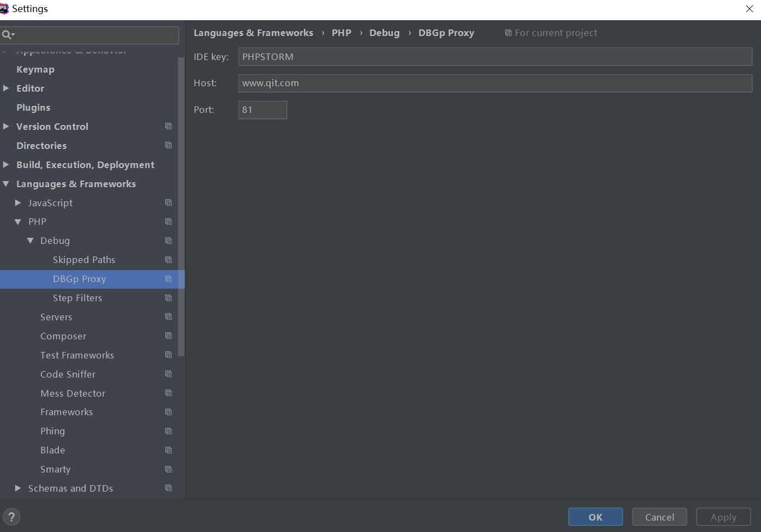761x532 pixels.
Task: Click the 'For current project' icon
Action: (x=509, y=33)
